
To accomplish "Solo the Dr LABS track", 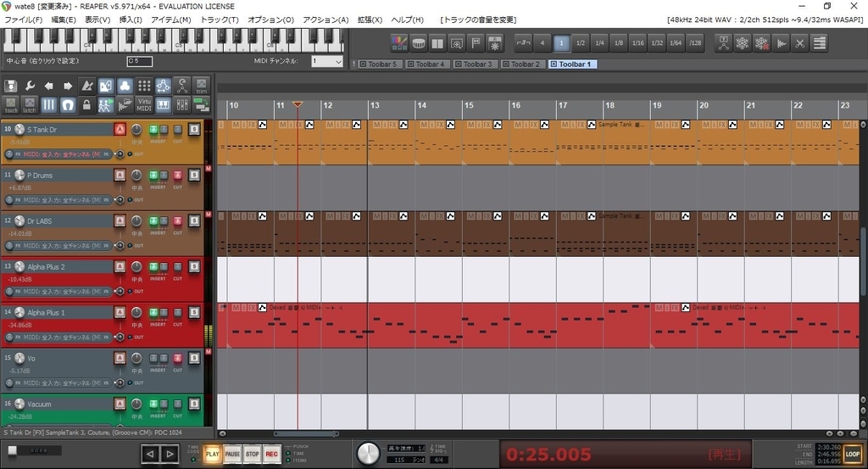I will click(x=194, y=221).
